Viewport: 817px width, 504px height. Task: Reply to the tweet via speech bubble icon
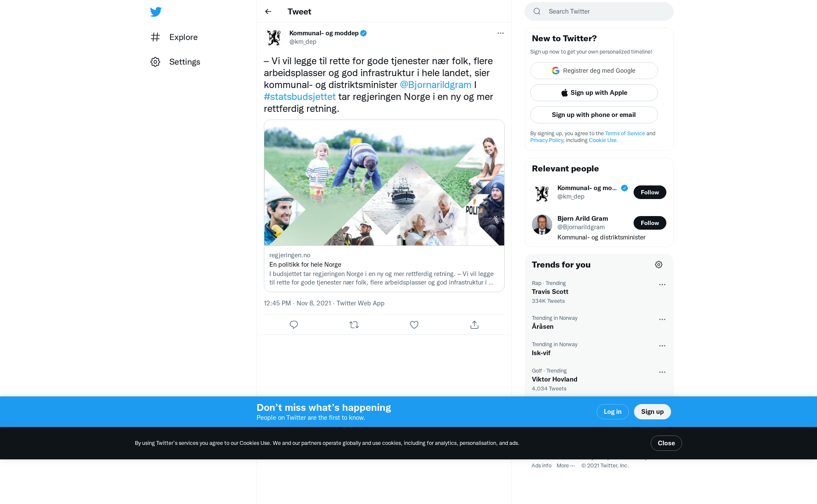coord(294,325)
